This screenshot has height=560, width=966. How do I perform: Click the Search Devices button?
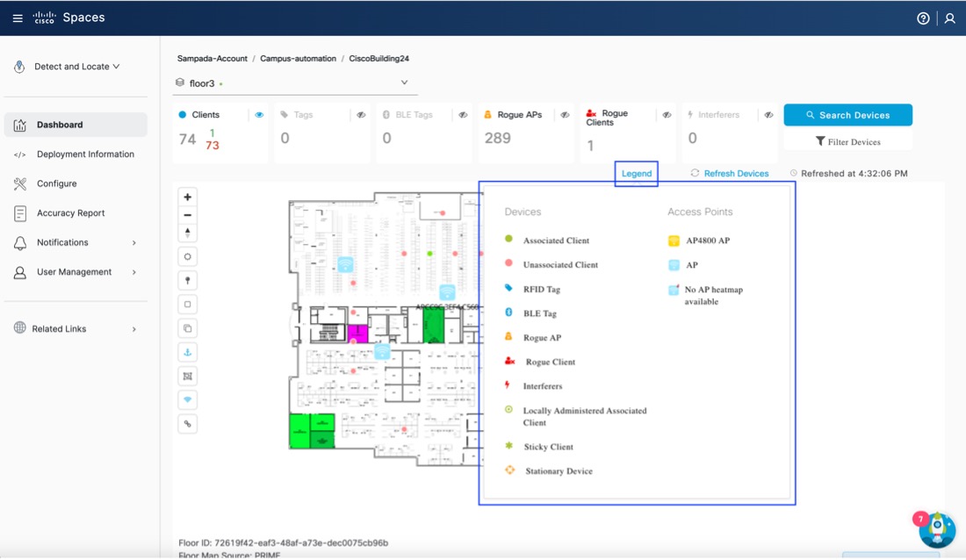[x=847, y=115]
